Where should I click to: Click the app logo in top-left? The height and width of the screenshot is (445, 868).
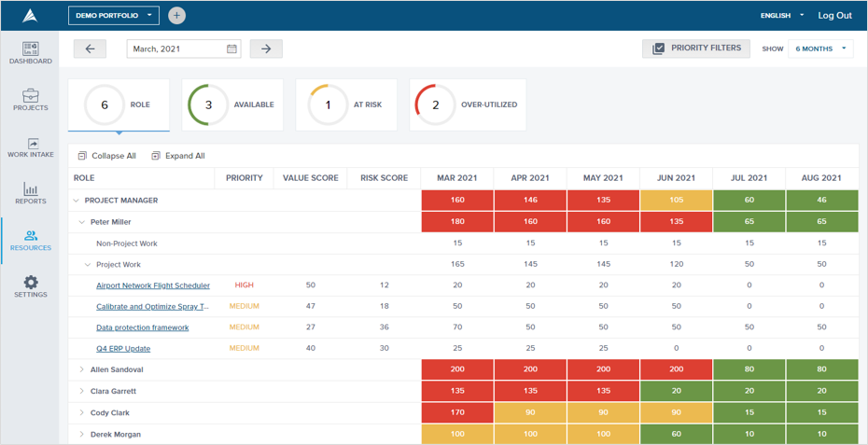pyautogui.click(x=30, y=16)
